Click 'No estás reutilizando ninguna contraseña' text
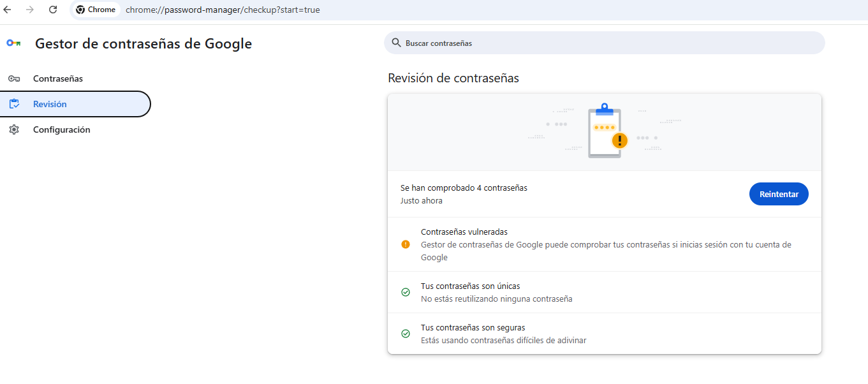Viewport: 868px width, 384px height. click(x=497, y=299)
